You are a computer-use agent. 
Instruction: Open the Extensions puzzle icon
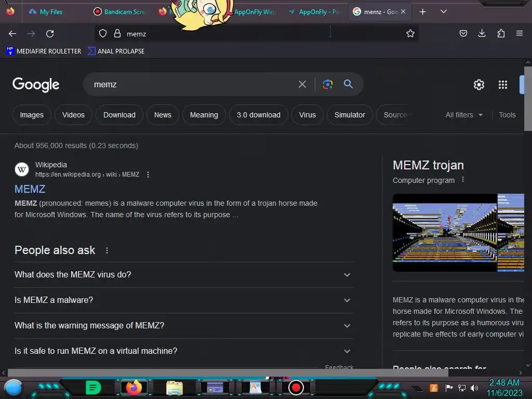[501, 33]
